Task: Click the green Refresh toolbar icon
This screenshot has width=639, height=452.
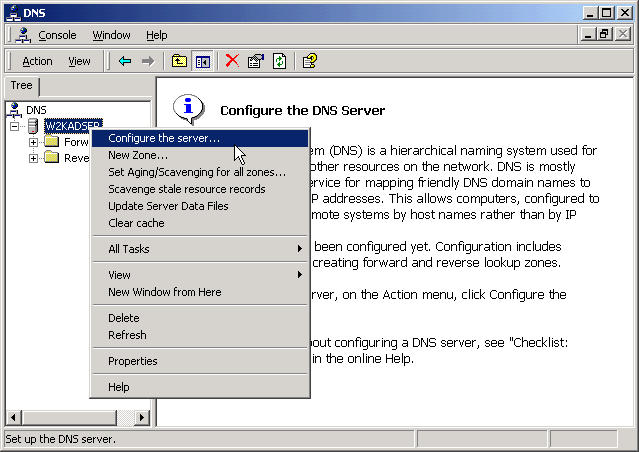Action: [280, 61]
